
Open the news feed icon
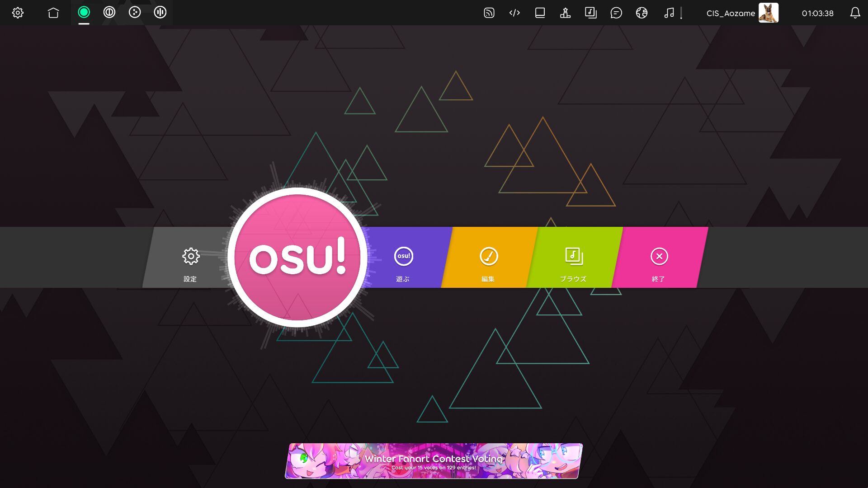click(489, 13)
